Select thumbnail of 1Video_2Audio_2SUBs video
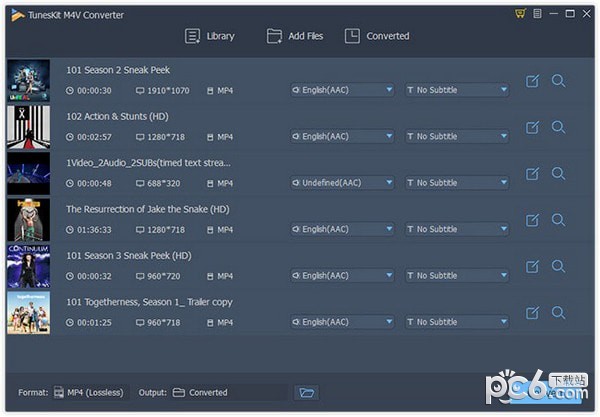This screenshot has height=417, width=600. [x=28, y=173]
